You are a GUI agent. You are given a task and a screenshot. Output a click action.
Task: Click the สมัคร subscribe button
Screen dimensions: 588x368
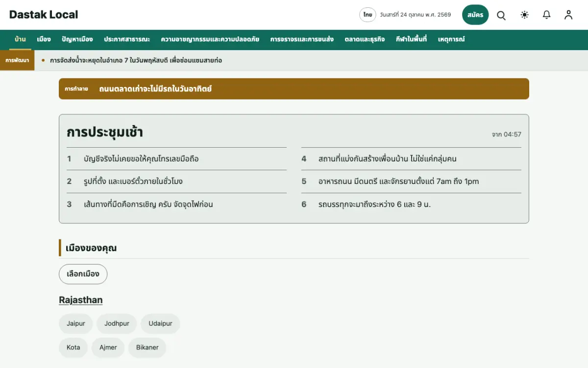pyautogui.click(x=475, y=15)
